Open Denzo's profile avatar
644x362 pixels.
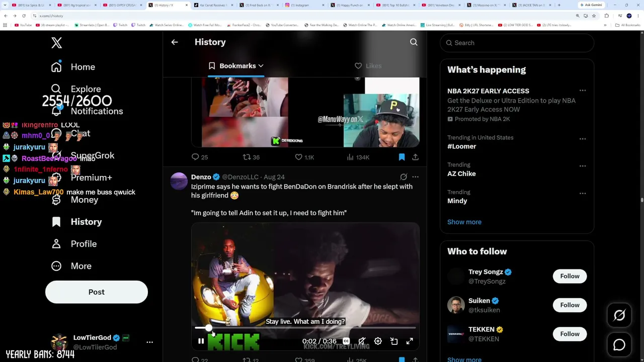(179, 182)
